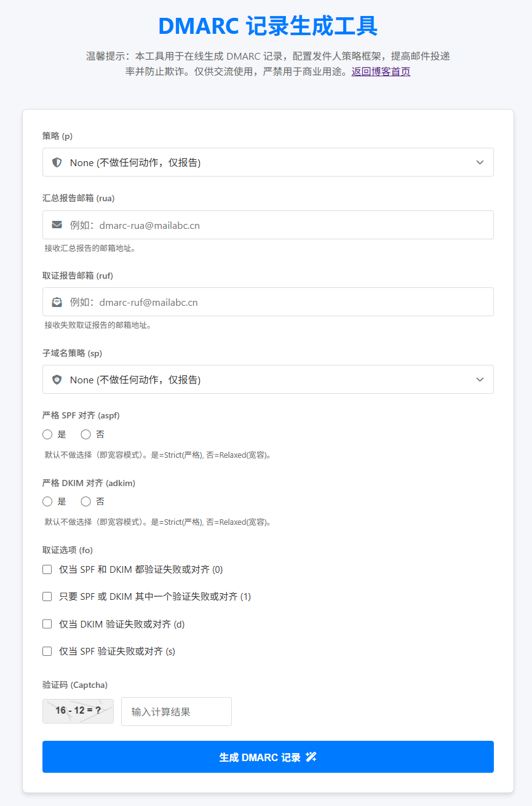Click the shield icon in the policy (p) field
This screenshot has height=806, width=532.
click(57, 162)
